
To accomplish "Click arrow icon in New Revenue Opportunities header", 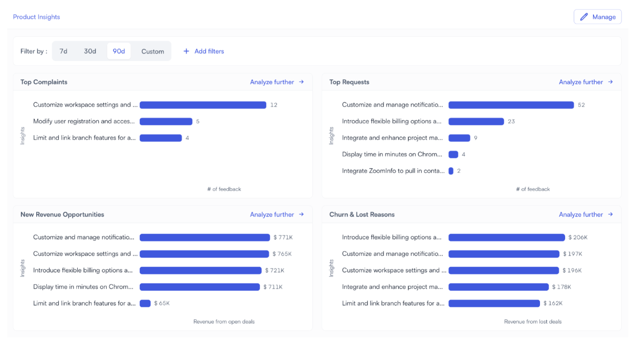I will [x=302, y=215].
